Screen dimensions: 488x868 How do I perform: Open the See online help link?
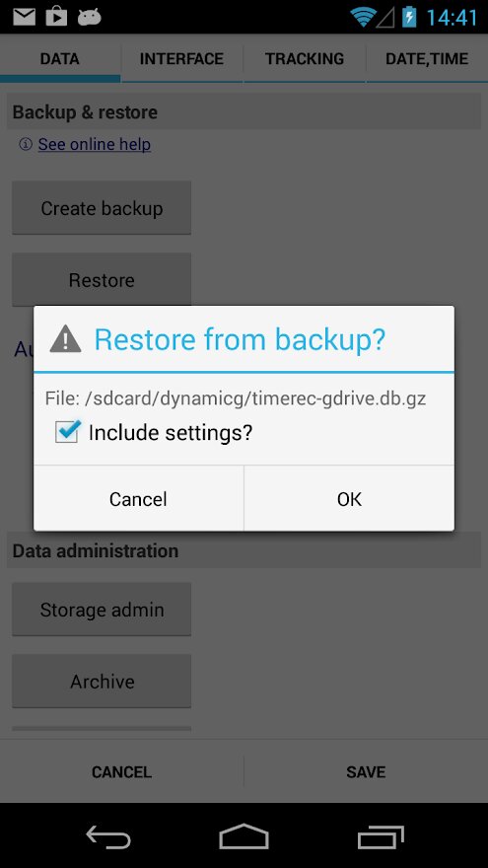pyautogui.click(x=95, y=144)
